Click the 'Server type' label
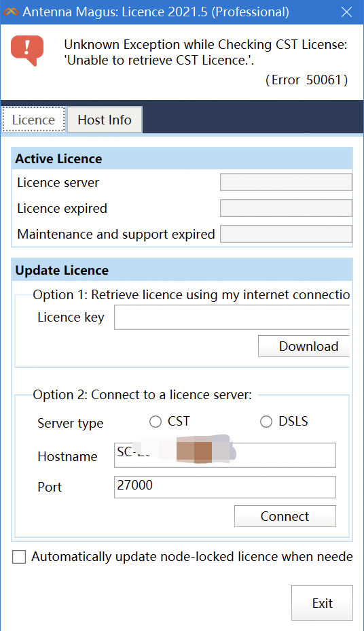Image resolution: width=364 pixels, height=631 pixels. click(71, 424)
